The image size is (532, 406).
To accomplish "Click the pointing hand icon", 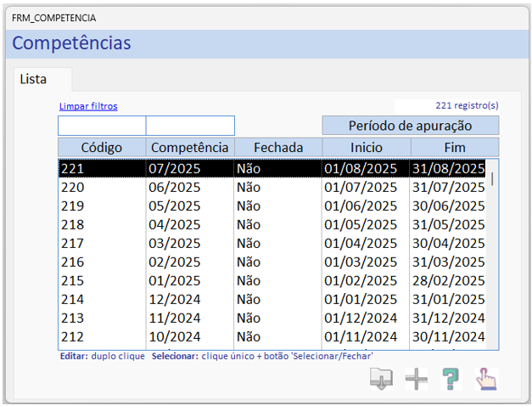I will pos(486,379).
